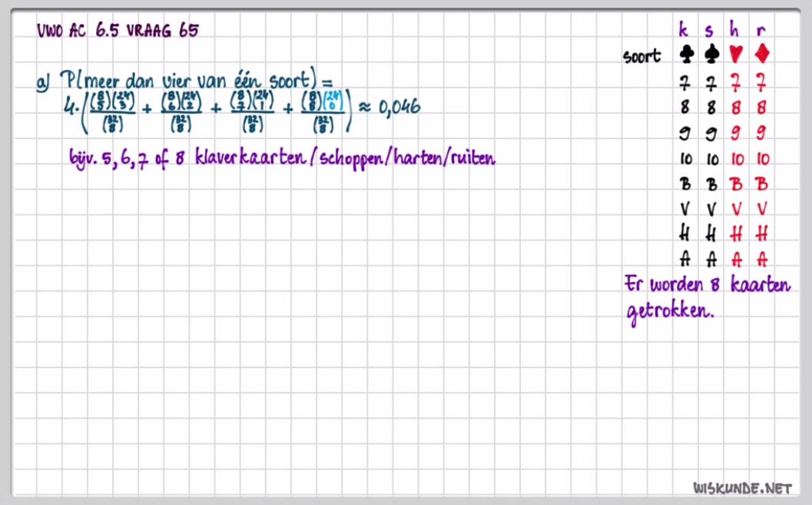Viewport: 812px width, 505px height.
Task: Click the purple 'k' column header
Action: click(x=684, y=29)
